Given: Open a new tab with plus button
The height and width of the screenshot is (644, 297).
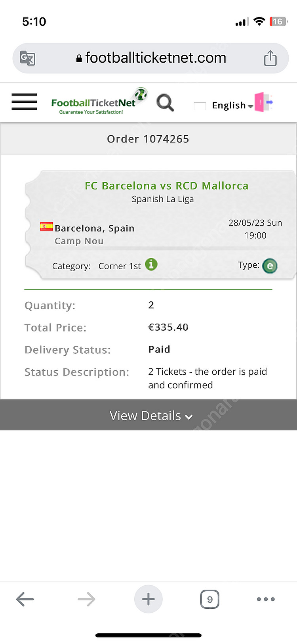Looking at the screenshot, I should pyautogui.click(x=148, y=599).
